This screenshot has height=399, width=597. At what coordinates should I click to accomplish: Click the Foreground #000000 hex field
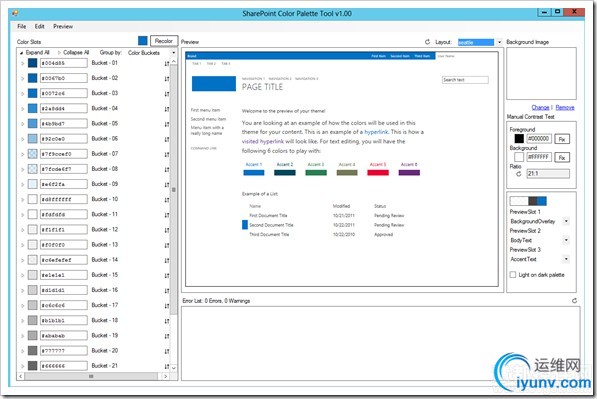[x=539, y=139]
